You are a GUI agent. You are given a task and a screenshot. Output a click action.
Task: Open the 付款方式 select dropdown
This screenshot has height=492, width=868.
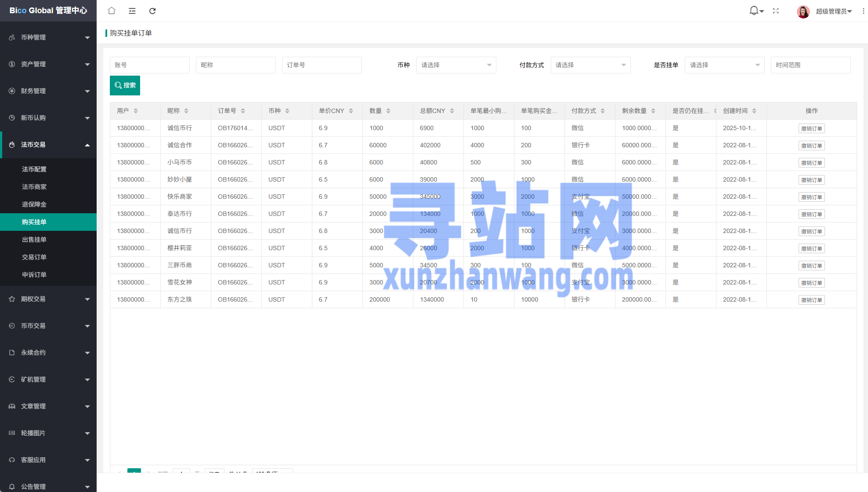coord(590,65)
